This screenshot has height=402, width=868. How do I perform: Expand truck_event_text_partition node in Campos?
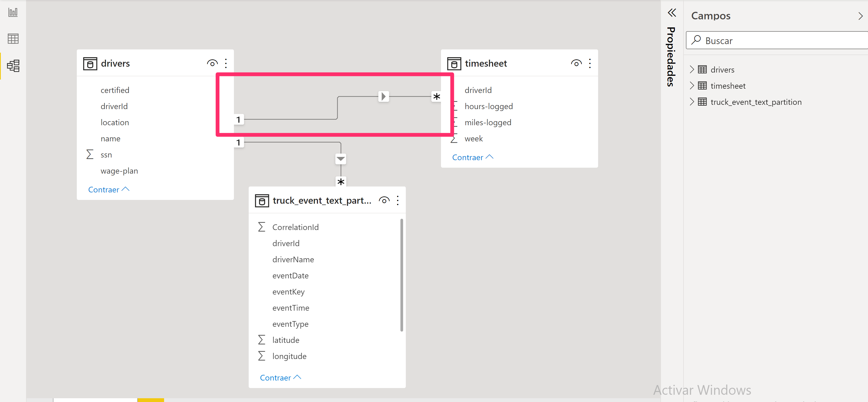click(692, 102)
